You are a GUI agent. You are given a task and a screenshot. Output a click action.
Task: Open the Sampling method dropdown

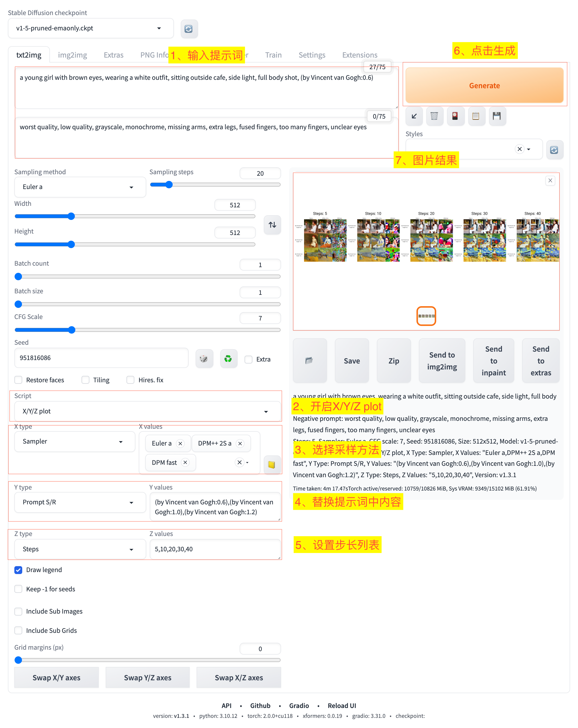[80, 187]
